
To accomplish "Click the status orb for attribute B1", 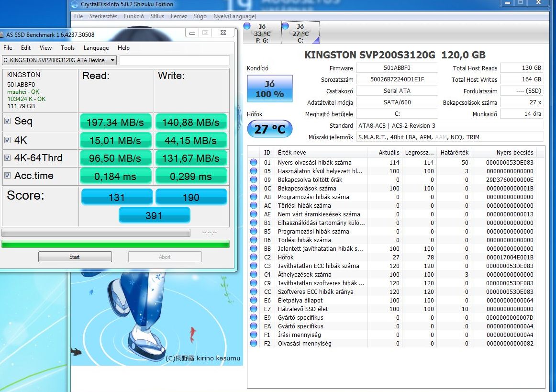I will pos(254,223).
